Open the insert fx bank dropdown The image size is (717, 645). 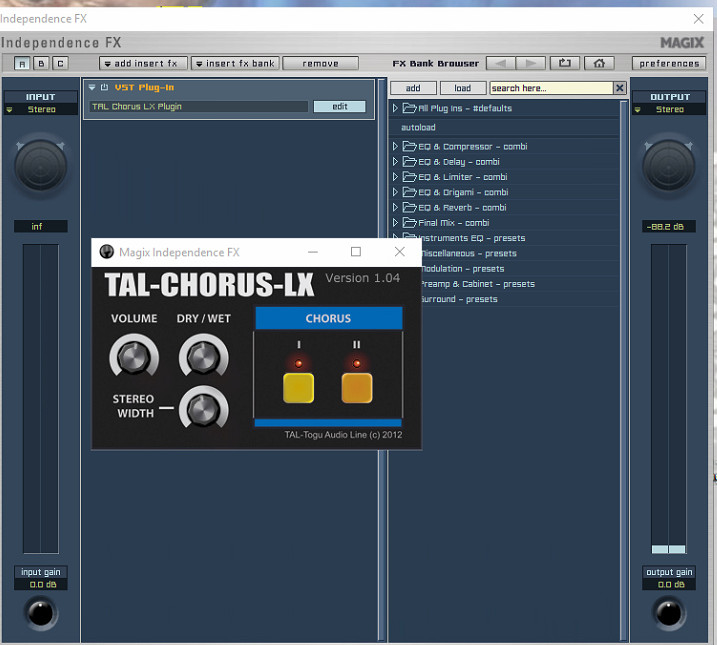(x=235, y=64)
